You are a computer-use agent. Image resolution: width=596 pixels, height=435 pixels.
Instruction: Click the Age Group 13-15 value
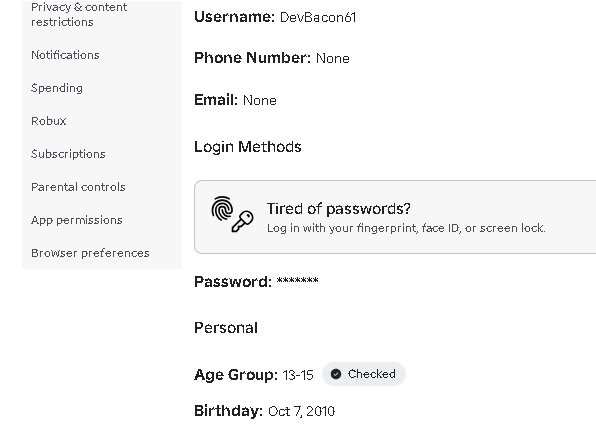tap(298, 375)
